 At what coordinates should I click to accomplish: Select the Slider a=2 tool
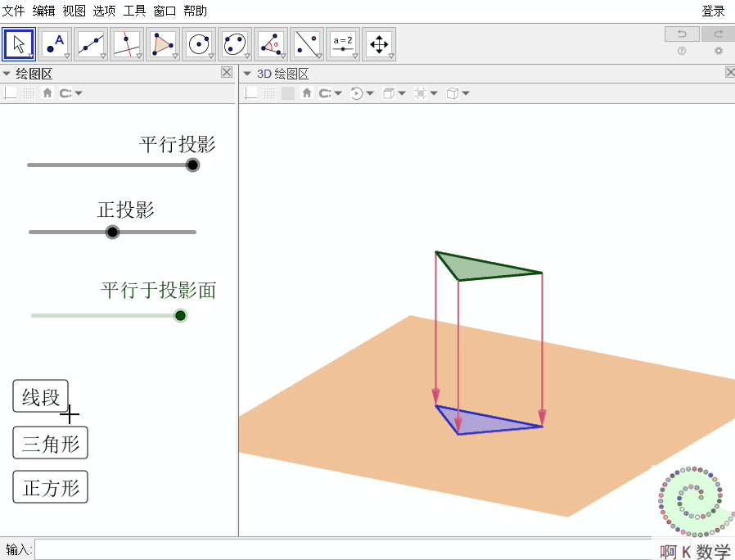[x=343, y=44]
